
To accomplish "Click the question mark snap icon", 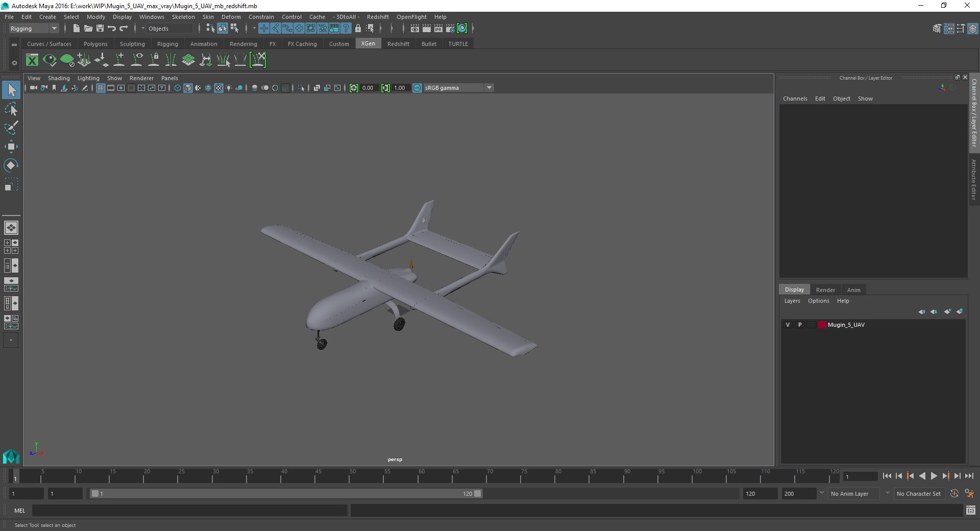I will [x=346, y=29].
